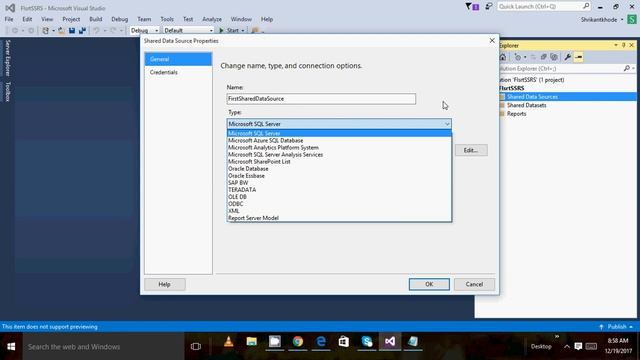Click the Undo toolbar icon

coord(96,31)
